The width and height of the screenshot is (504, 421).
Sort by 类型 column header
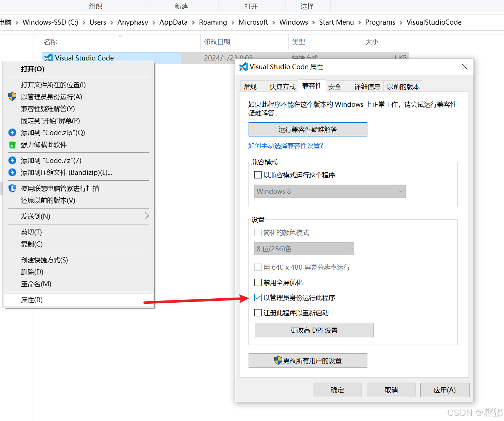click(325, 42)
